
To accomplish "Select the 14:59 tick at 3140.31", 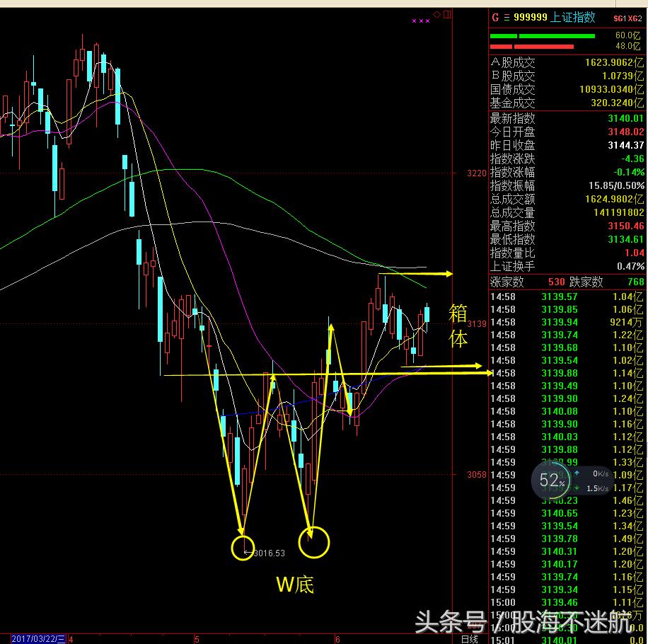I will point(567,551).
